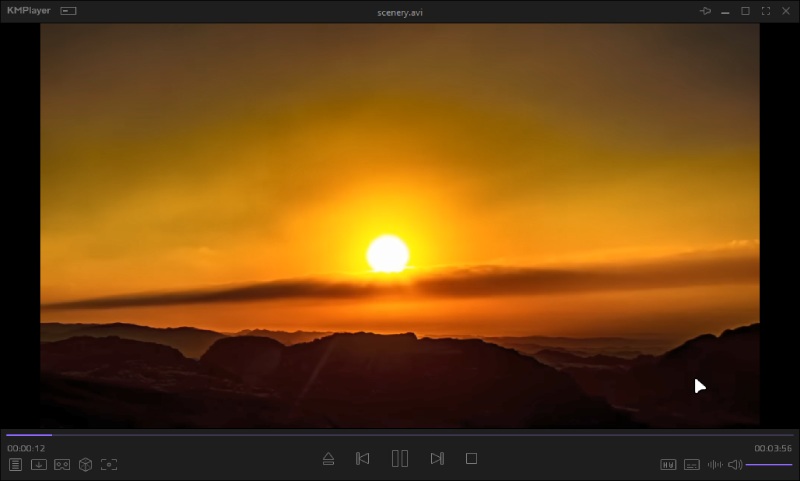
Task: Enable VR mode with goggles icon
Action: click(x=62, y=464)
